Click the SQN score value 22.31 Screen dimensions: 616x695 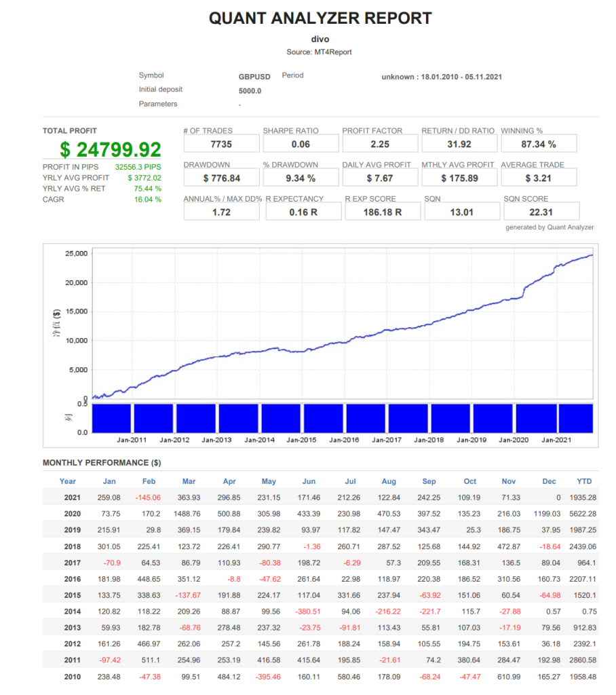541,212
